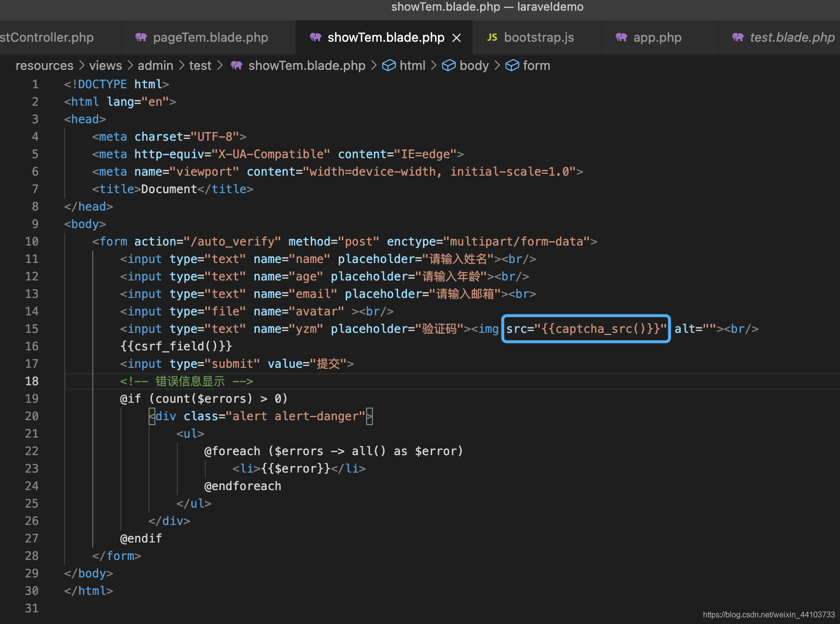The width and height of the screenshot is (840, 624).
Task: Open the body breadcrumb symbol
Action: (x=474, y=66)
